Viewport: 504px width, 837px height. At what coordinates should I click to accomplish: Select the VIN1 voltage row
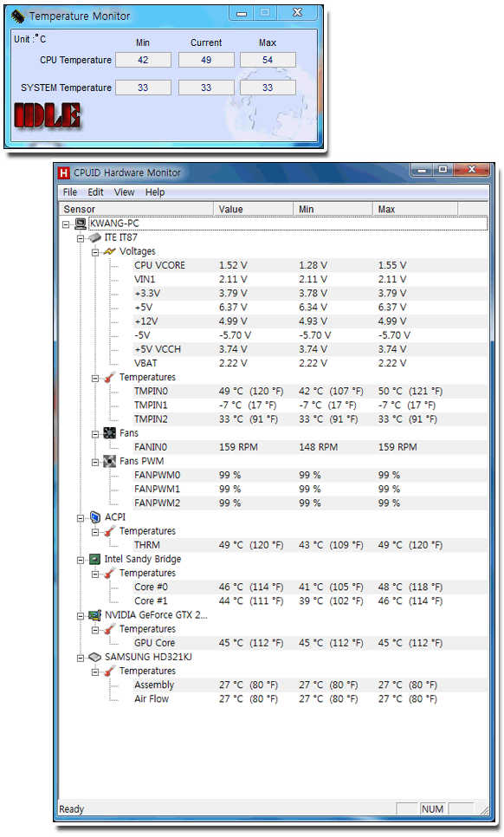click(310, 279)
